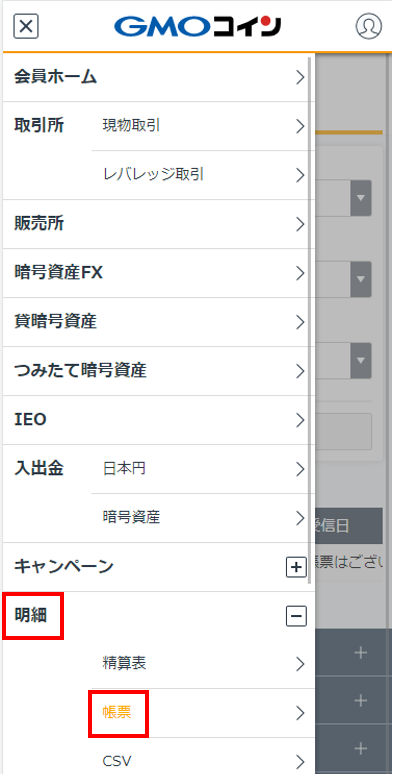Viewport: 393px width, 774px height.
Task: Open the IEO menu entry
Action: point(158,420)
